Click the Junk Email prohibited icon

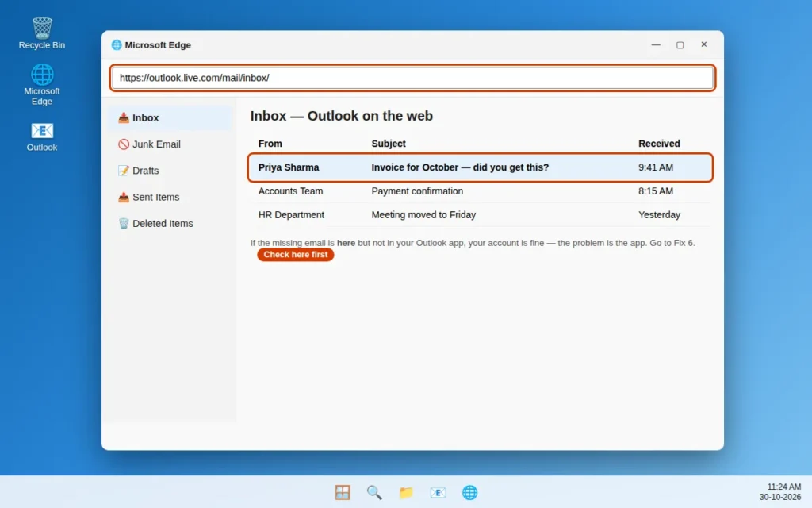123,144
